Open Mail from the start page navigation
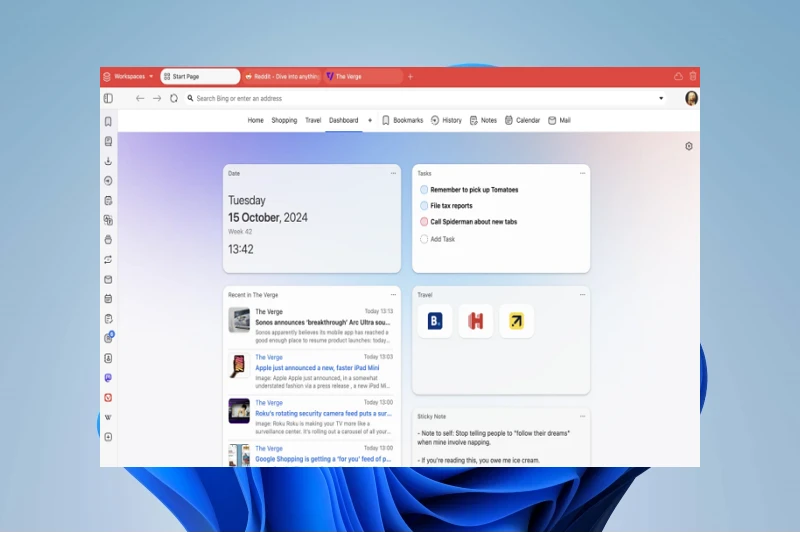The height and width of the screenshot is (533, 800). coord(559,120)
